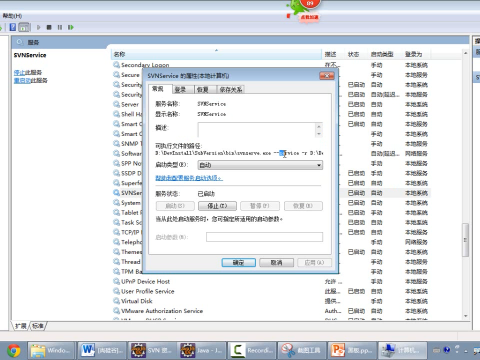Cancel the dialog with 取消
Viewport: 480px width, 360px height.
(277, 263)
